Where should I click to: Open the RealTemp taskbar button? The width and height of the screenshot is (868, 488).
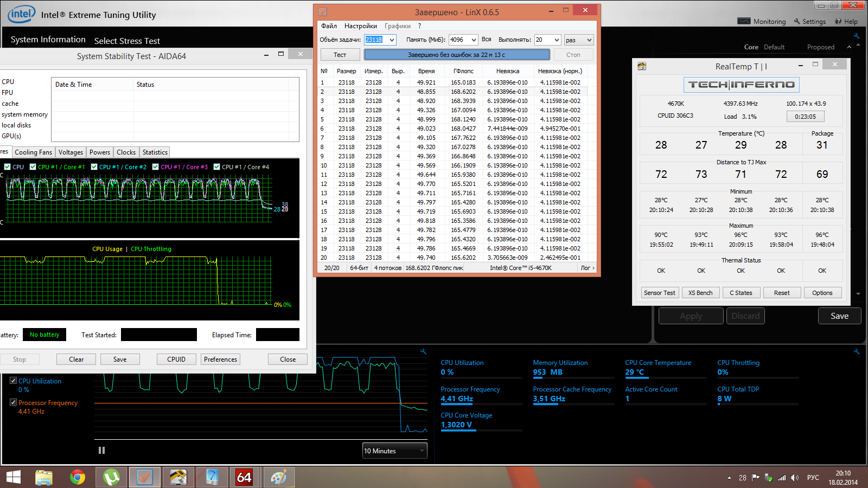pyautogui.click(x=178, y=477)
